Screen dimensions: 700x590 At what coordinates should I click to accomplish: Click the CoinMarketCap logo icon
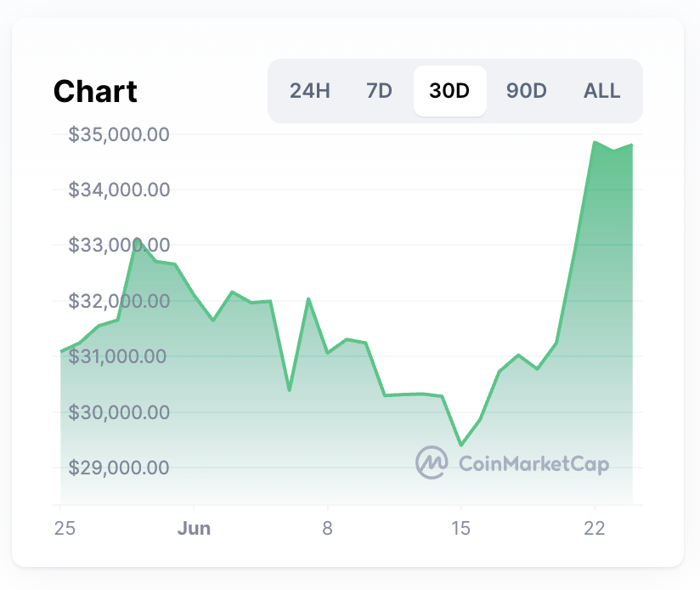click(x=432, y=462)
